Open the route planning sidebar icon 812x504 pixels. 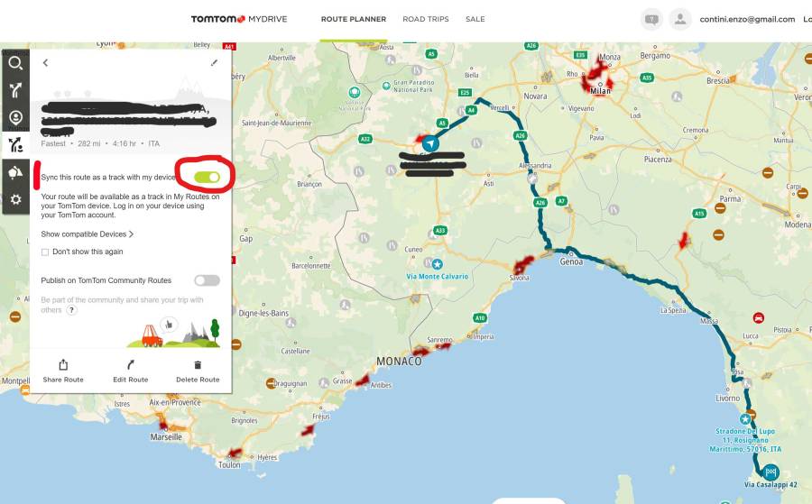pos(15,90)
